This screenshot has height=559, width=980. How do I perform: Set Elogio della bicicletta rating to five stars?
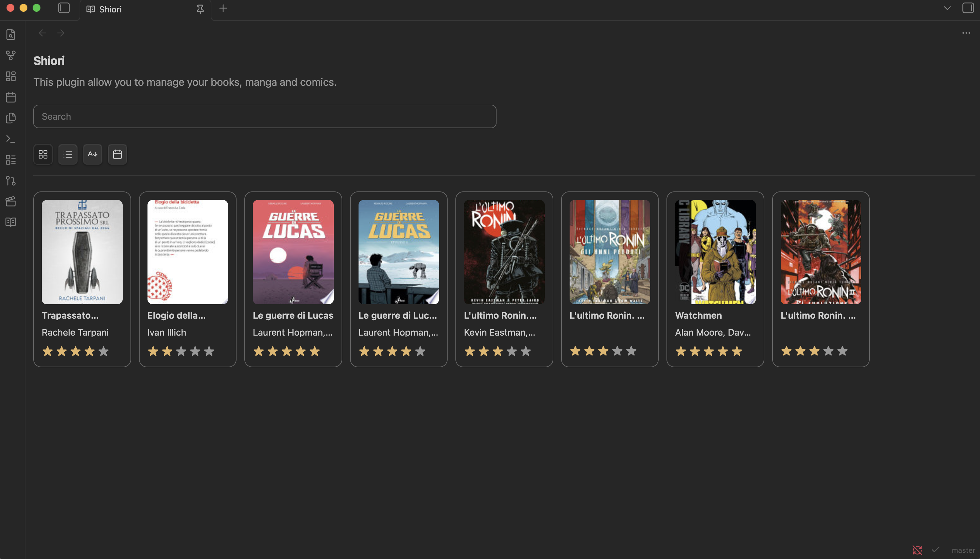click(x=209, y=351)
